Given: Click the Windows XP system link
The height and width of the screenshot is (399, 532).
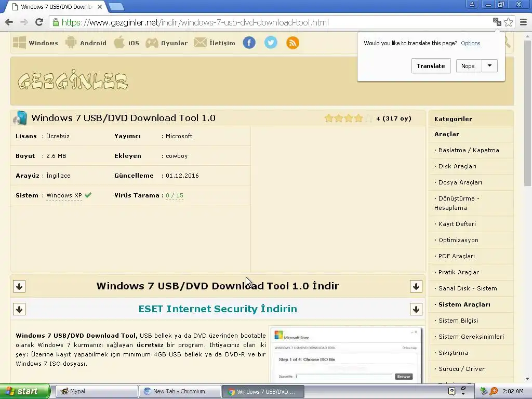Looking at the screenshot, I should coord(64,195).
